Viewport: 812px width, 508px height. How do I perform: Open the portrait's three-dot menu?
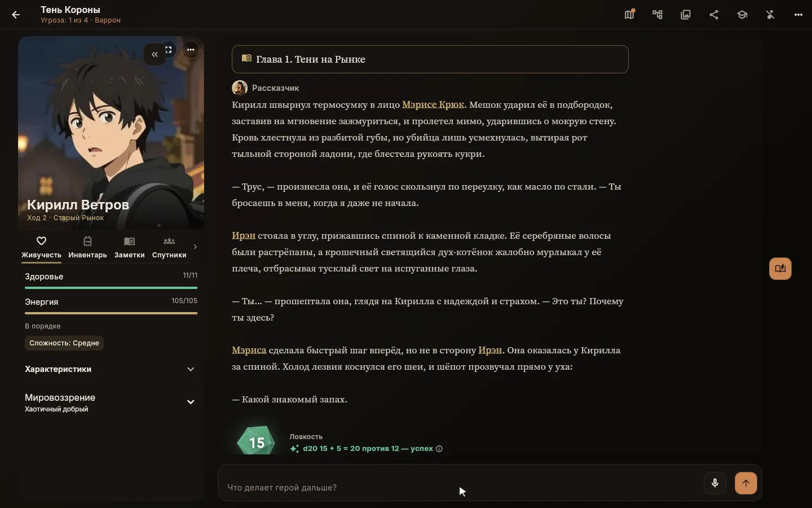coord(191,50)
